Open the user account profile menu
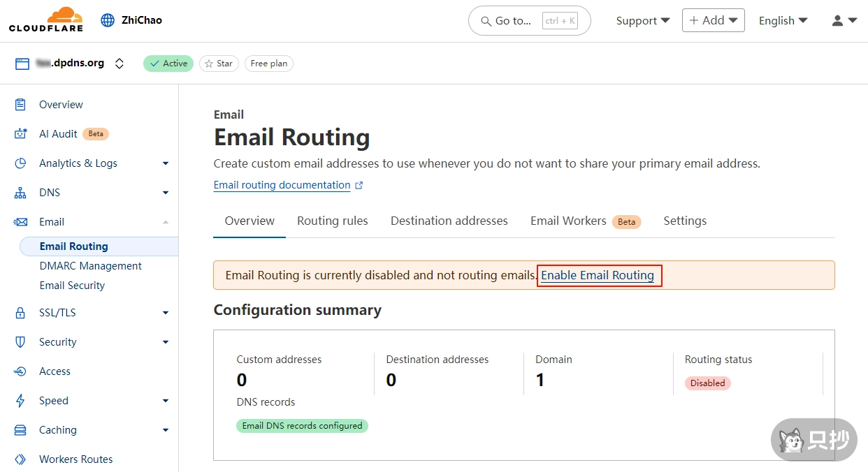The image size is (868, 472). 844,21
